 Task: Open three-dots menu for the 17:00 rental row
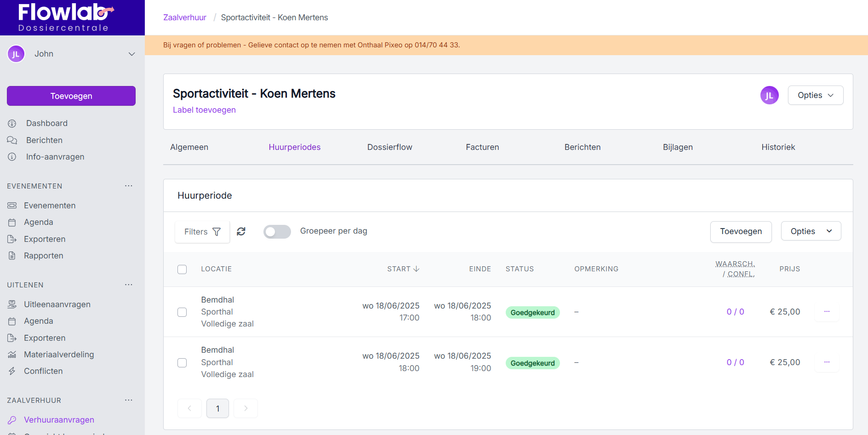[827, 312]
